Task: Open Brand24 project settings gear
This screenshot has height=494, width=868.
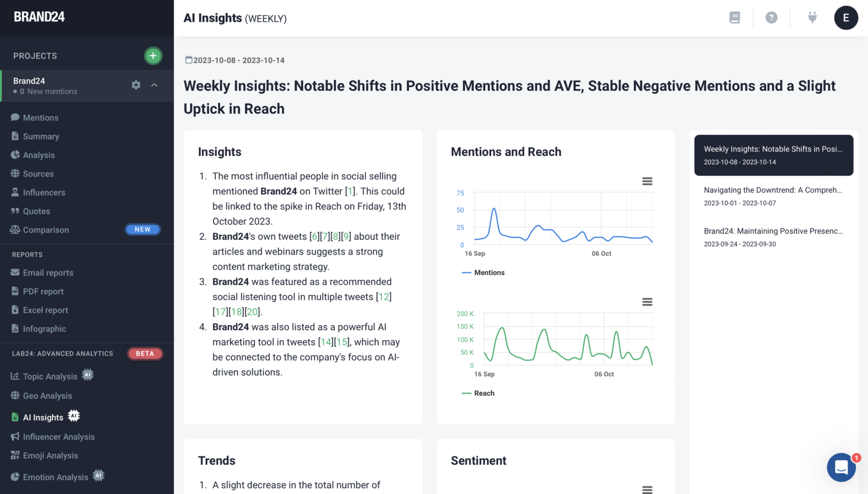Action: click(135, 84)
